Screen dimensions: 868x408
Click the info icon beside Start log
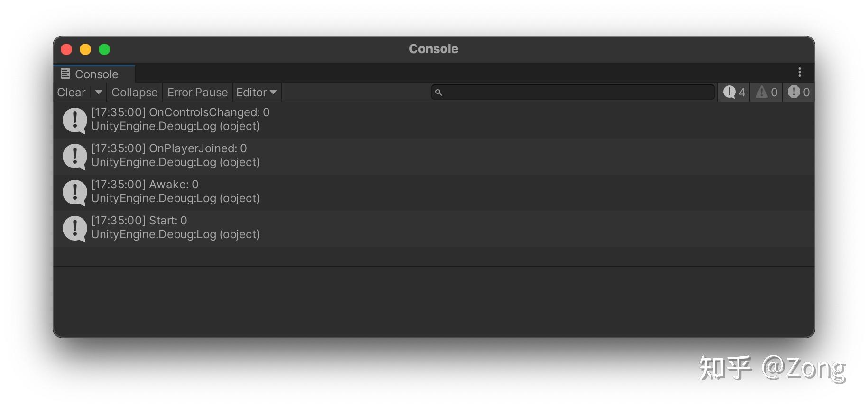click(x=74, y=228)
